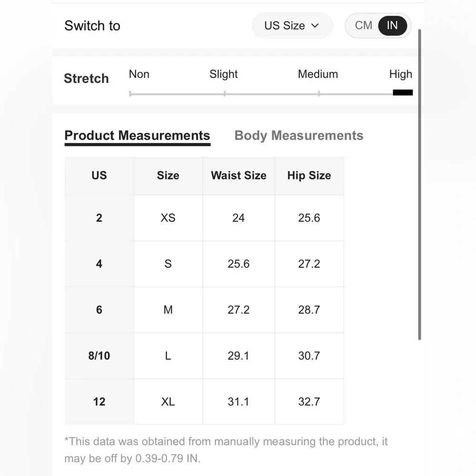Click the 28.7 hip measurement cell
Viewport: 476px width, 476px height.
coord(309,310)
